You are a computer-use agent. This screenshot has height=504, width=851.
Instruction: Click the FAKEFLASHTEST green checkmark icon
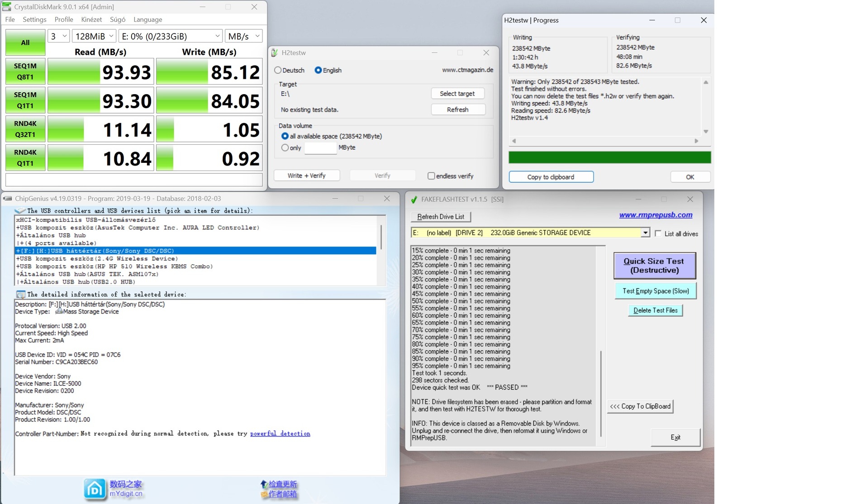(x=414, y=200)
